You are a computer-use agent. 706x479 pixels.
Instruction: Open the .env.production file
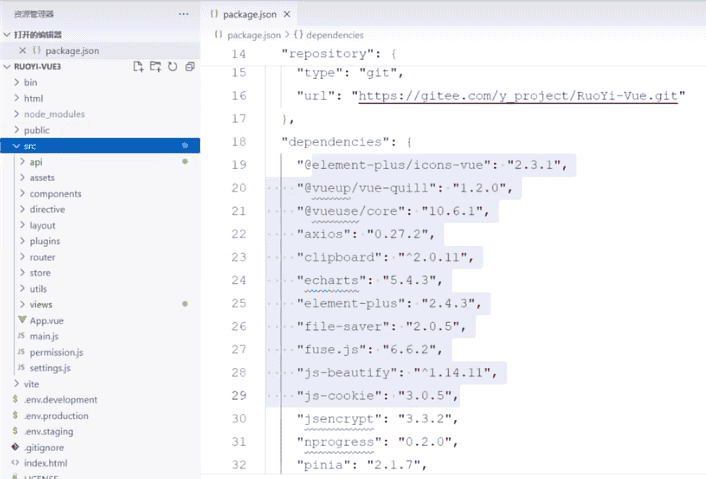click(56, 415)
